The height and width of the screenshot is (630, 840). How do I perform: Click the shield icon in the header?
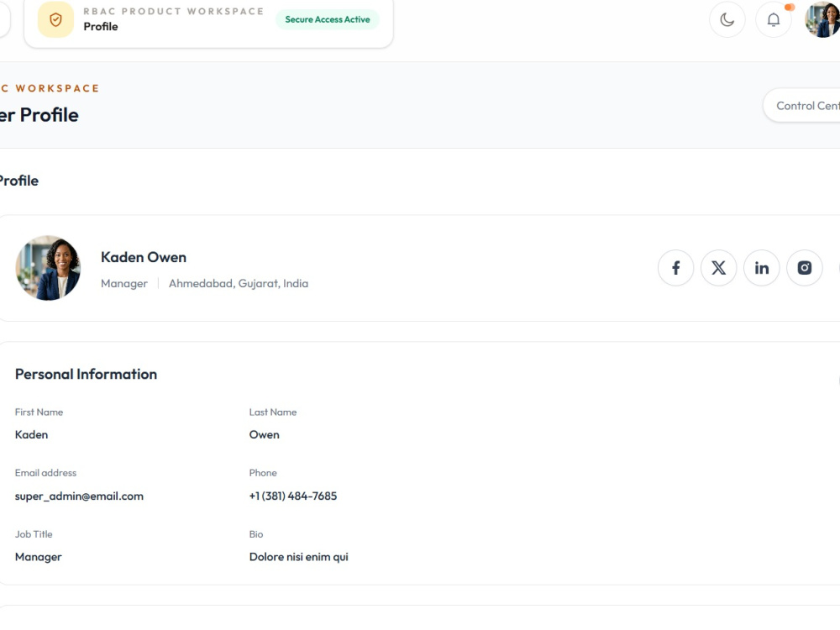(55, 20)
